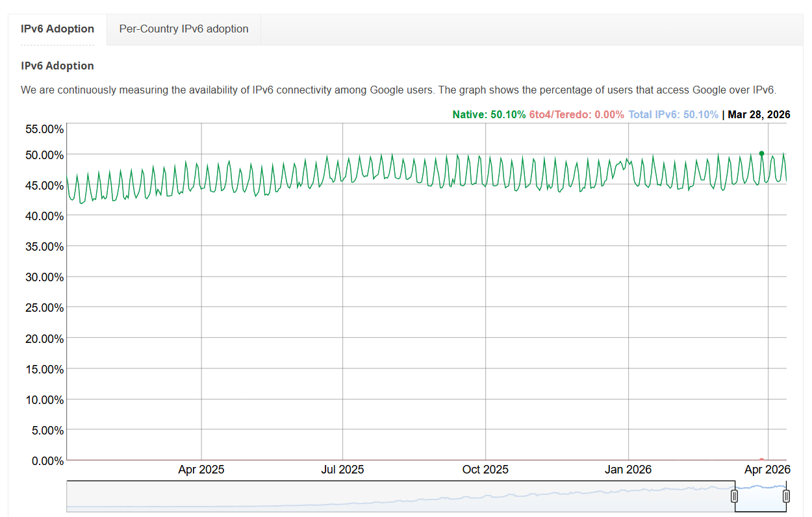
Task: Click the 0.00% y-axis label
Action: point(47,461)
